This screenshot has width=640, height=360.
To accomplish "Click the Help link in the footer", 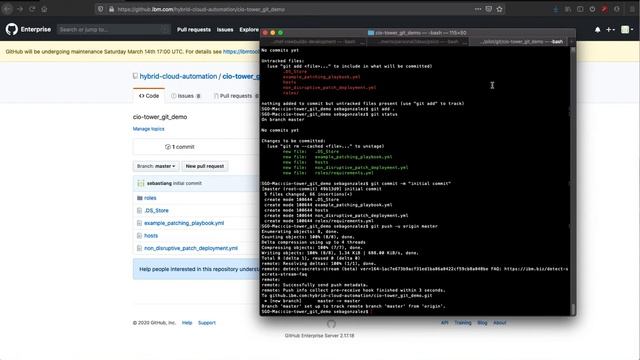I will coord(187,323).
